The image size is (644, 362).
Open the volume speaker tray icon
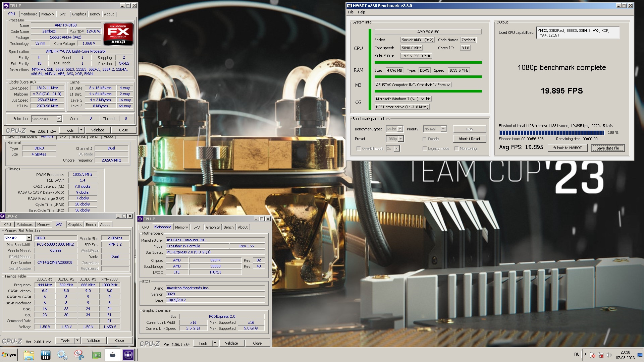pyautogui.click(x=609, y=355)
